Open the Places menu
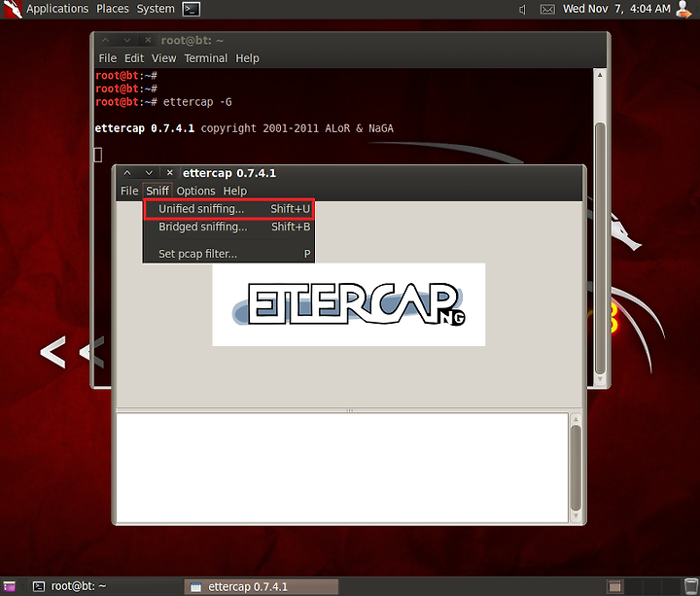 coord(113,9)
